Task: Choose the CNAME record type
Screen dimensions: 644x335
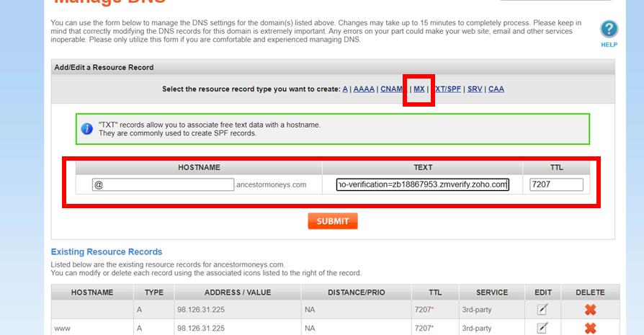Action: 392,89
